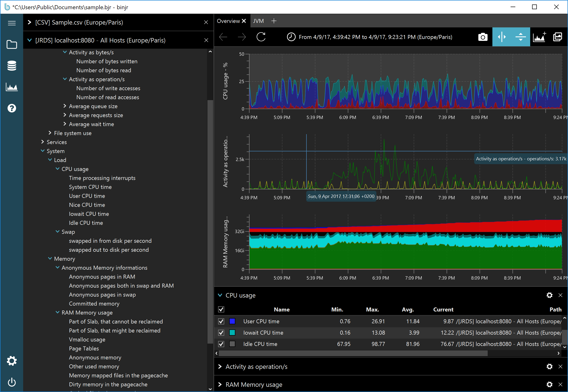
Task: Open the folder workspace icon
Action: pyautogui.click(x=12, y=44)
